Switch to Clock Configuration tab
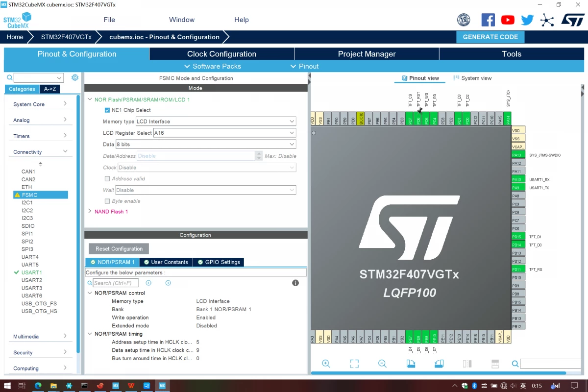The image size is (588, 392). point(221,54)
